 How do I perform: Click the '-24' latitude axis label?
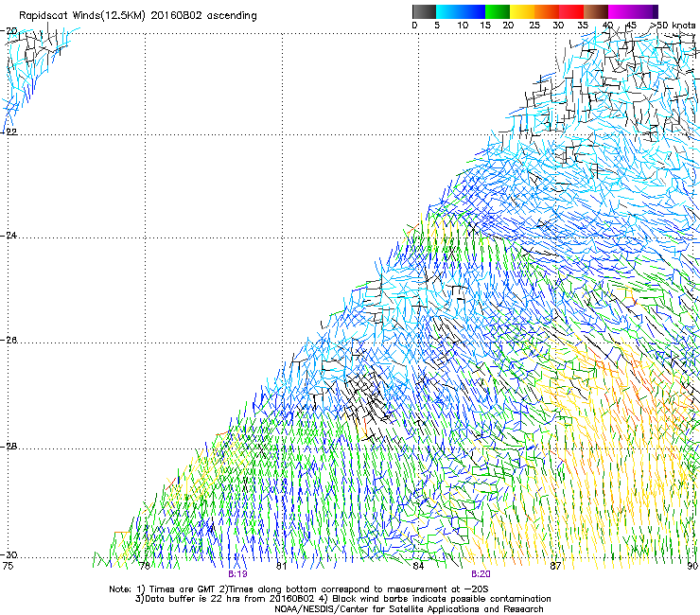pos(9,235)
